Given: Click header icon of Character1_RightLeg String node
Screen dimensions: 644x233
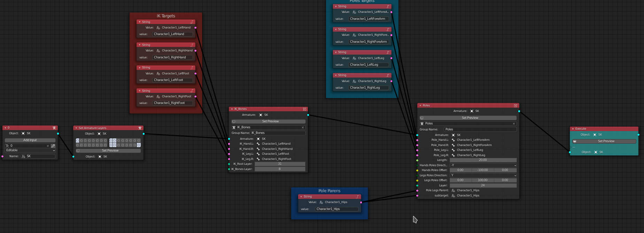Looking at the screenshot, I should coord(388,75).
